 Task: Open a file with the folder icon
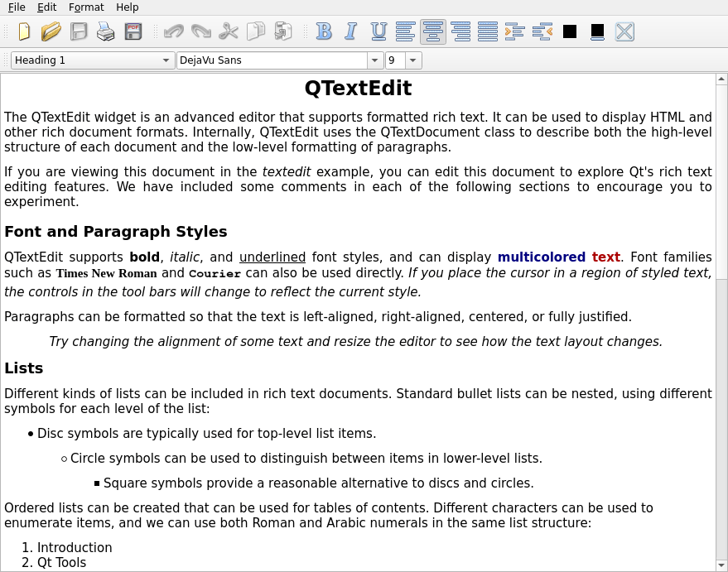pyautogui.click(x=51, y=31)
